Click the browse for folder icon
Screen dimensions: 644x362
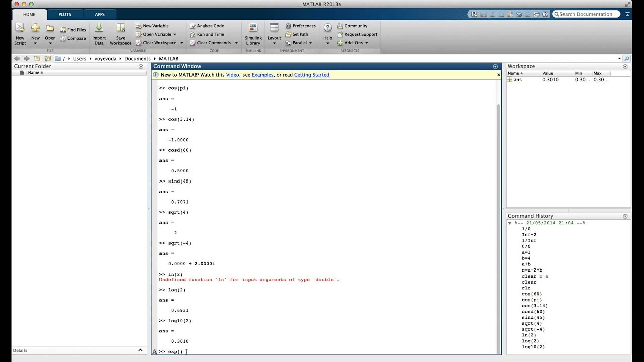(x=47, y=59)
